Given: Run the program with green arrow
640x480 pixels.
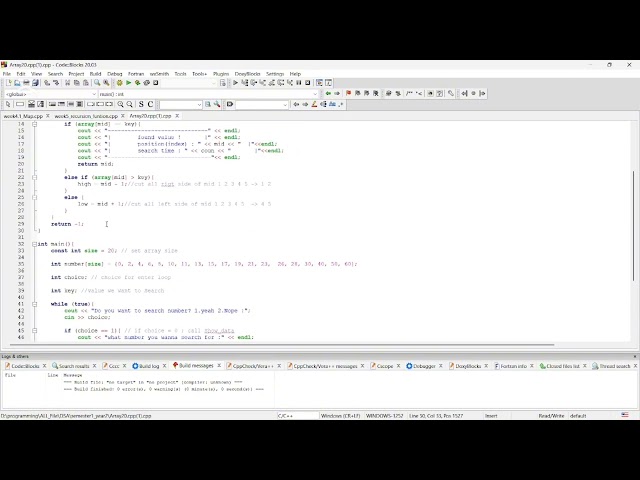Looking at the screenshot, I should click(129, 83).
